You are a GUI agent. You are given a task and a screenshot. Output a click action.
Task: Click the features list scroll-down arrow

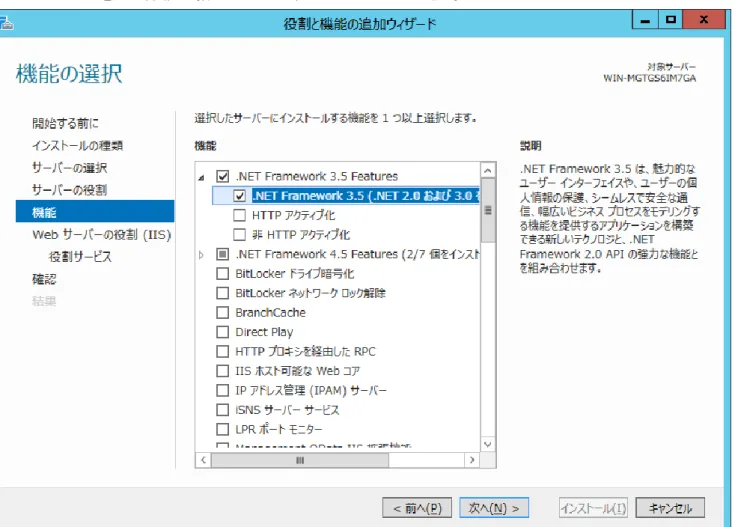[x=488, y=444]
